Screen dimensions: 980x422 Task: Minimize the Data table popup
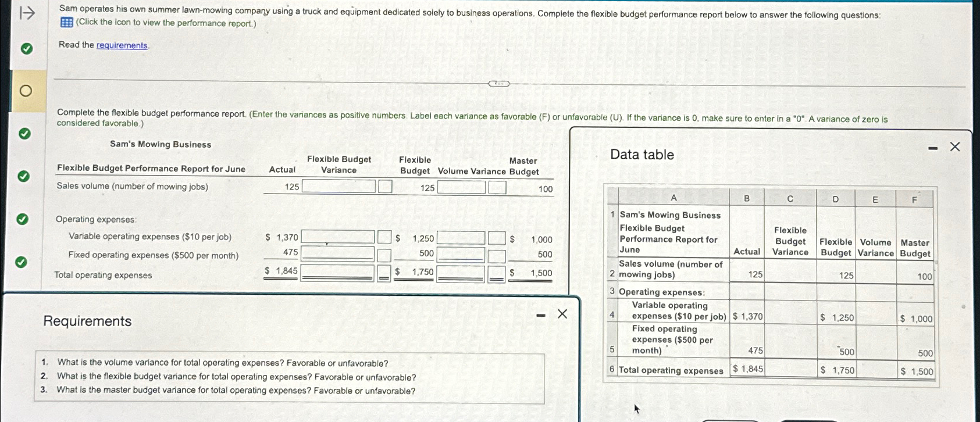(933, 148)
